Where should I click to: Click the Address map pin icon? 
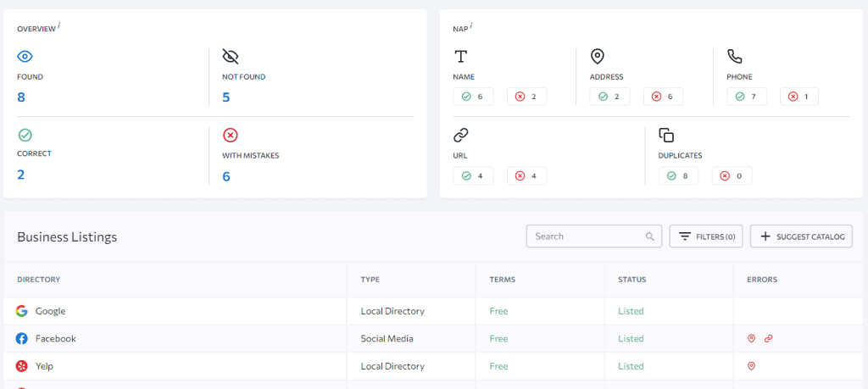click(x=597, y=56)
